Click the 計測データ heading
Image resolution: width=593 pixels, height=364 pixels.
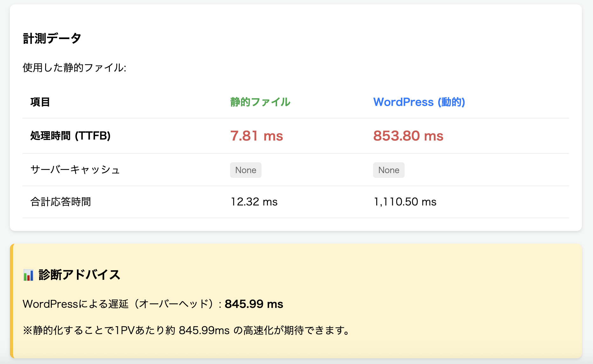pyautogui.click(x=52, y=38)
